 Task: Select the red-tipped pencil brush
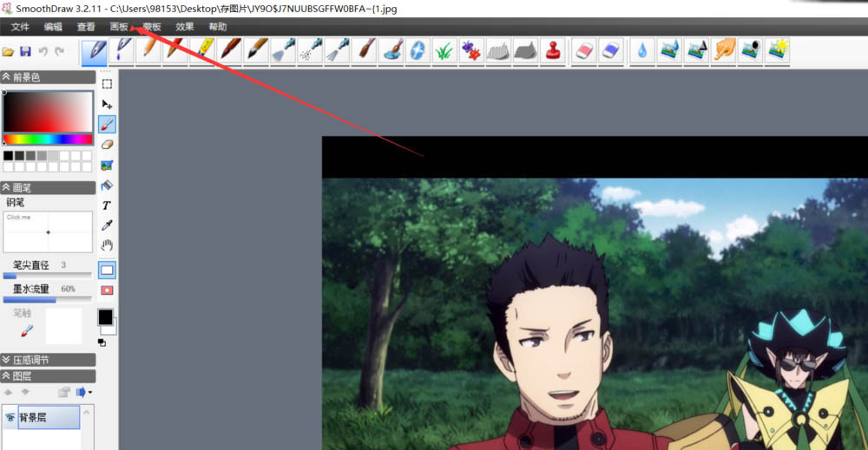coord(175,51)
